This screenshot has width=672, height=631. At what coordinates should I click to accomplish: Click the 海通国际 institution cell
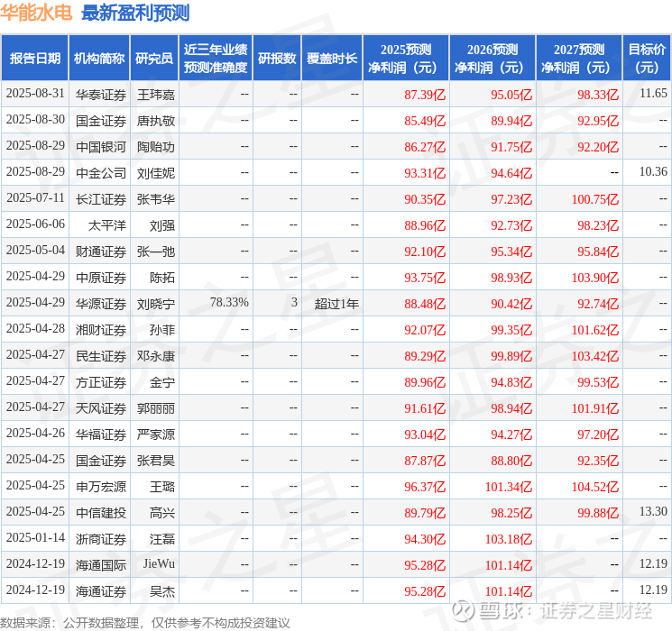coord(101,565)
